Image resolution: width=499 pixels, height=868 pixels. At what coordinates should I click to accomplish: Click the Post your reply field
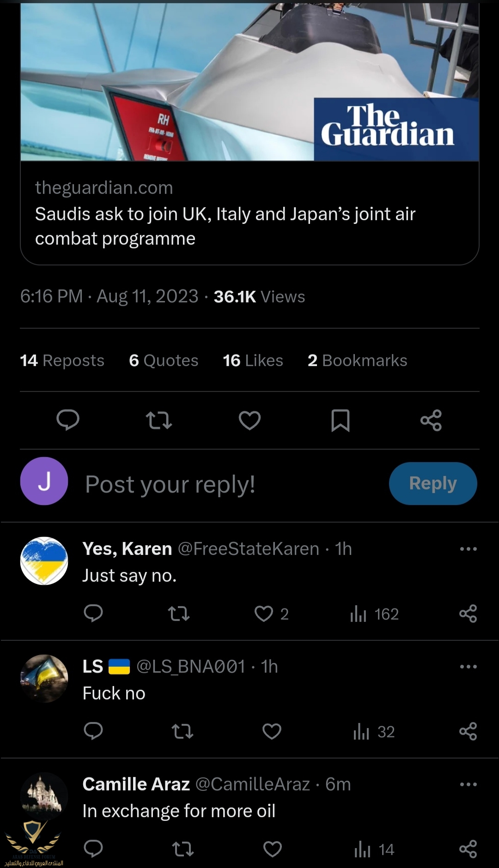pos(222,484)
